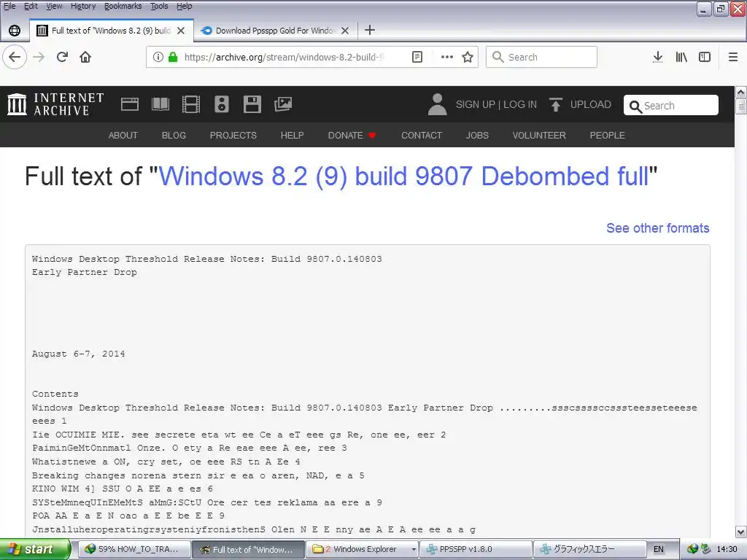
Task: Click the UPLOAD link
Action: click(x=591, y=104)
